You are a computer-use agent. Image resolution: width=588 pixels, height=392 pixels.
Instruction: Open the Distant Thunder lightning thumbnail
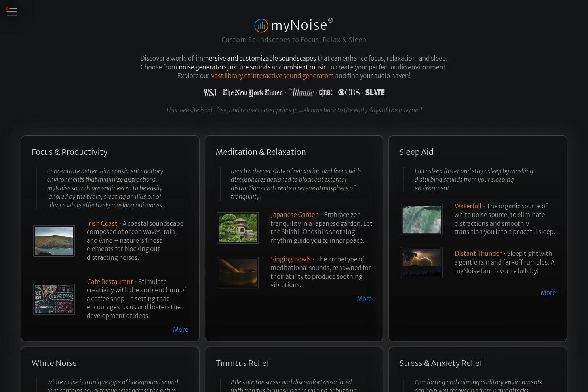coord(421,263)
